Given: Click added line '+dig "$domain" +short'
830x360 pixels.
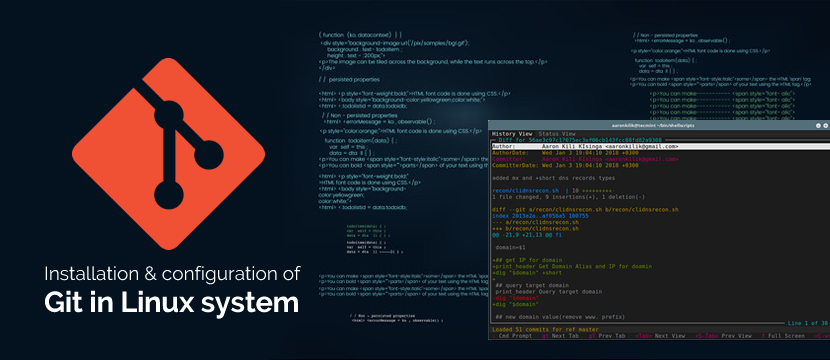Looking at the screenshot, I should coord(527,273).
